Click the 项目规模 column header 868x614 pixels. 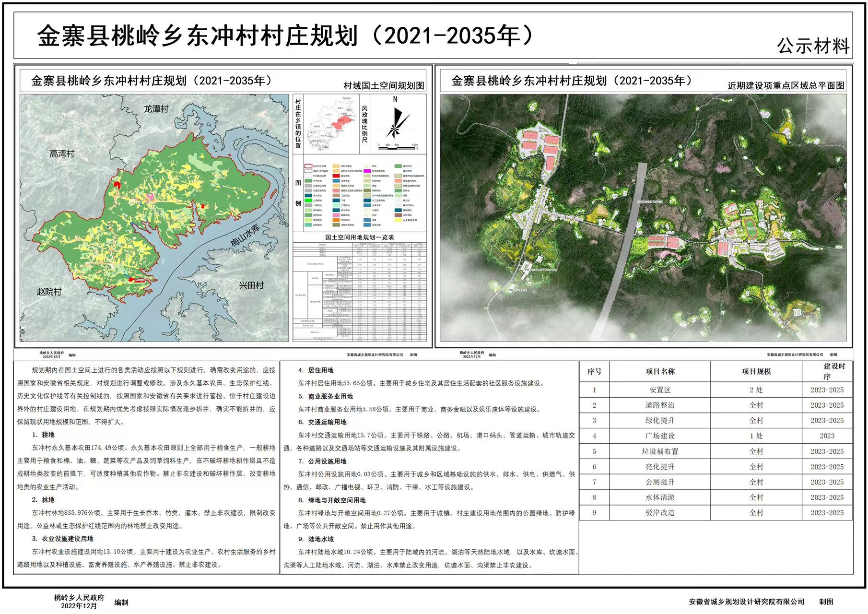[x=756, y=371]
